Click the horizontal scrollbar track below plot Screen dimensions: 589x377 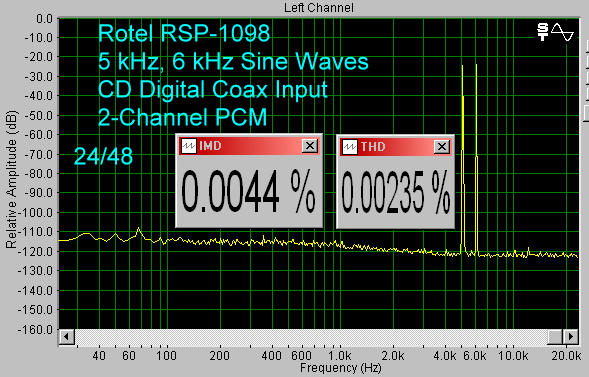click(311, 336)
